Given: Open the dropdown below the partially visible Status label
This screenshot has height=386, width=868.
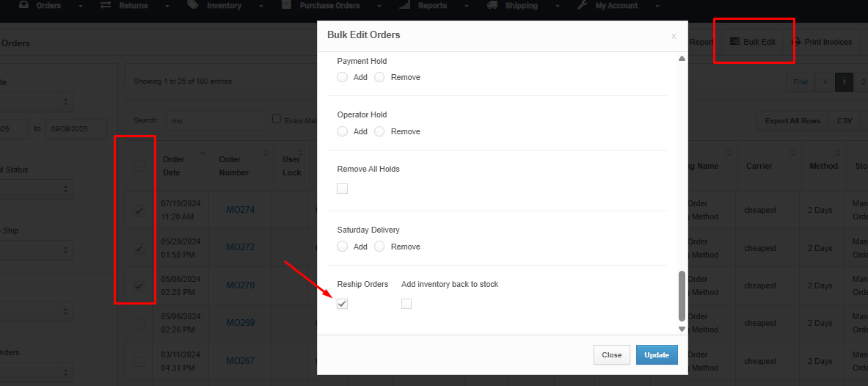Looking at the screenshot, I should tap(37, 189).
